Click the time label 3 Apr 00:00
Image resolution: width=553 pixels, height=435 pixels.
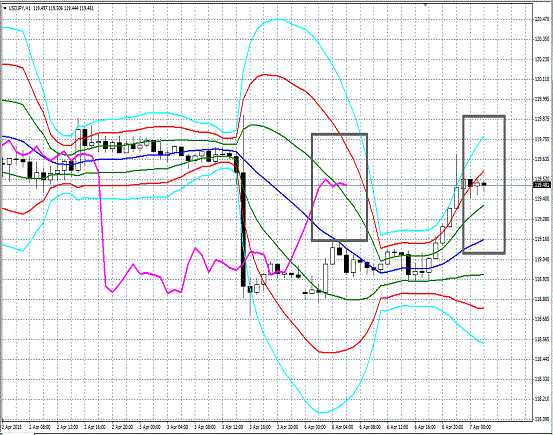pyautogui.click(x=150, y=427)
